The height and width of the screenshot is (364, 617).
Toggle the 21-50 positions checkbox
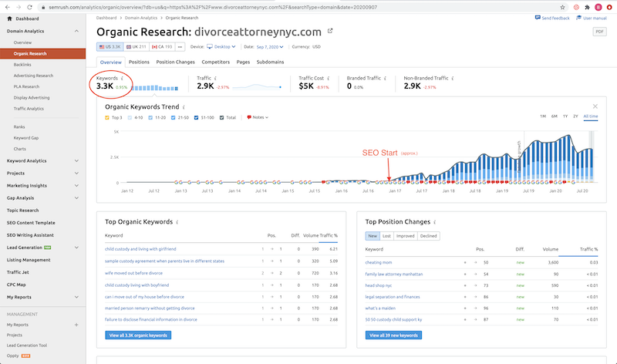coord(173,118)
